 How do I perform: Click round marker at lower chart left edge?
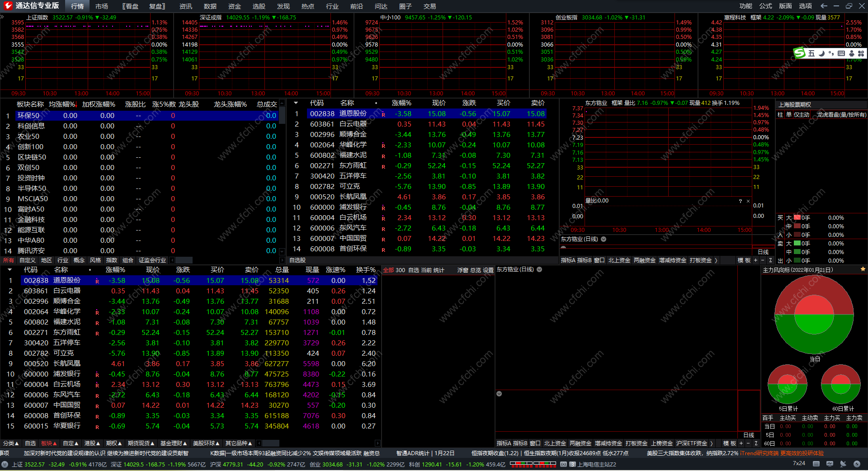click(x=499, y=394)
